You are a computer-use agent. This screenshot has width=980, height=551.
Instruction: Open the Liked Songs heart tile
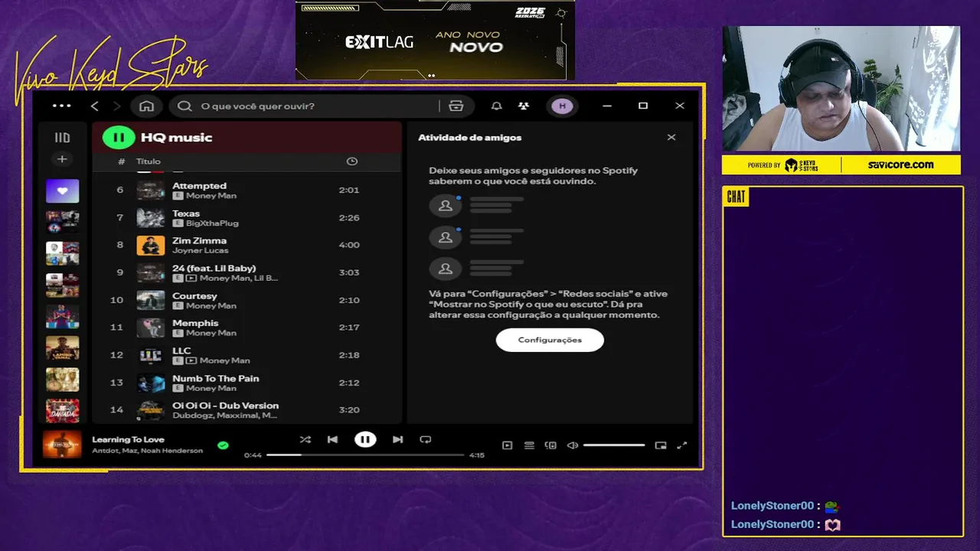[62, 191]
